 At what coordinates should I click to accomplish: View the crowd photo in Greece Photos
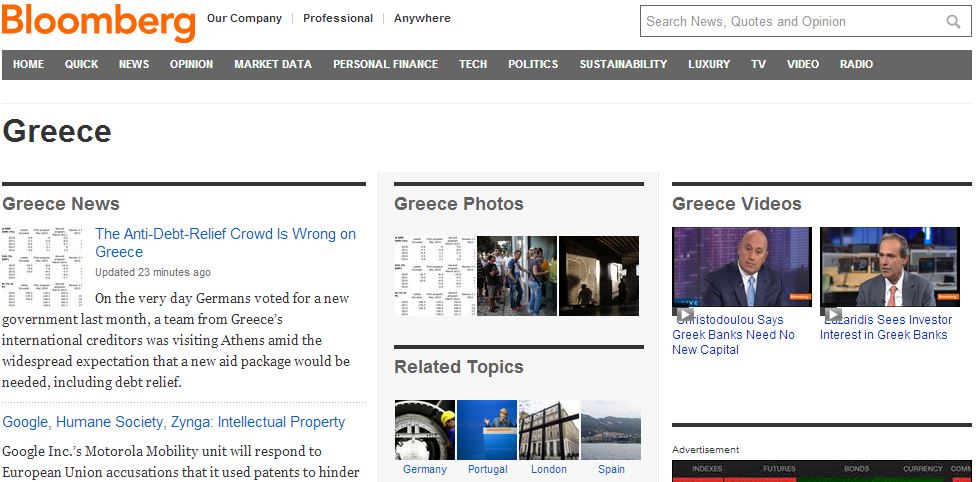pyautogui.click(x=516, y=276)
